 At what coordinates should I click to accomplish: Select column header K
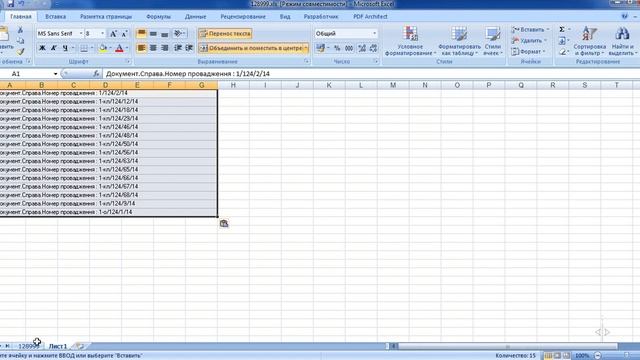329,85
